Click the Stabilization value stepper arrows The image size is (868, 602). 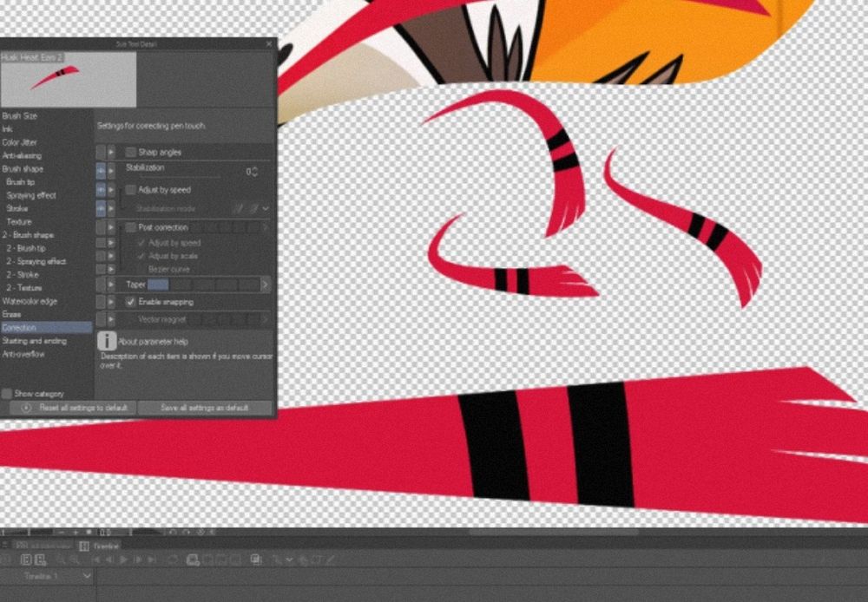255,172
